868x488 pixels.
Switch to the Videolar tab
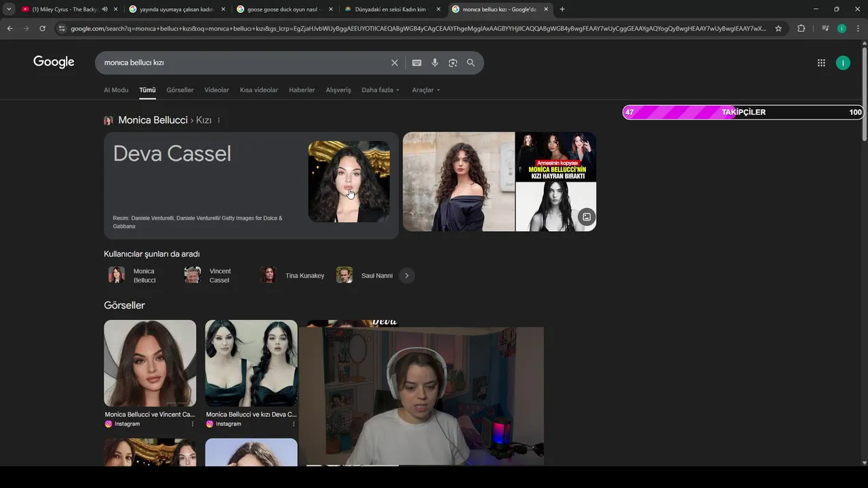pyautogui.click(x=216, y=90)
